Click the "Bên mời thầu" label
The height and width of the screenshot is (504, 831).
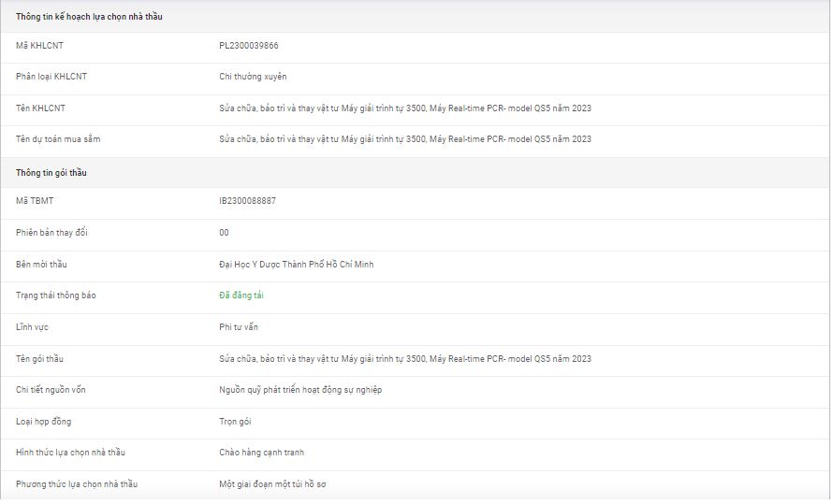coord(41,265)
